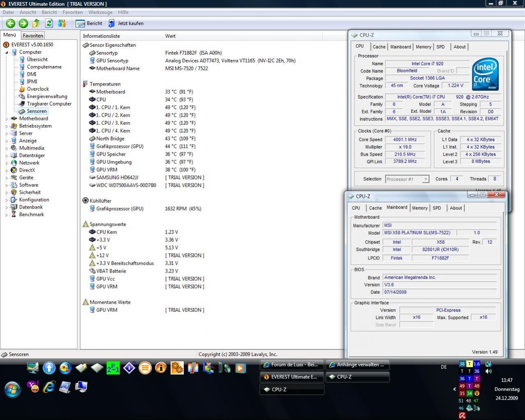Switch to Forum de Luxx taskbar button
The image size is (525, 420).
click(x=292, y=365)
